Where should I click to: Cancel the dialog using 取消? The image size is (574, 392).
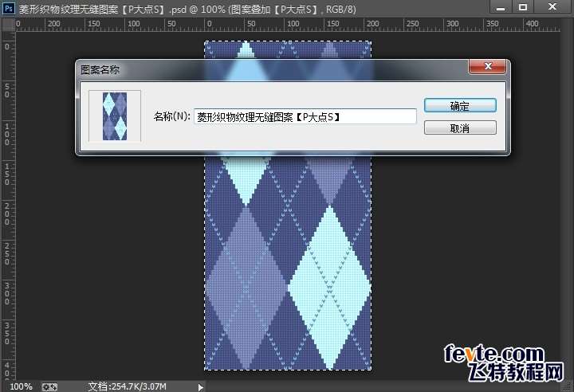[x=460, y=127]
